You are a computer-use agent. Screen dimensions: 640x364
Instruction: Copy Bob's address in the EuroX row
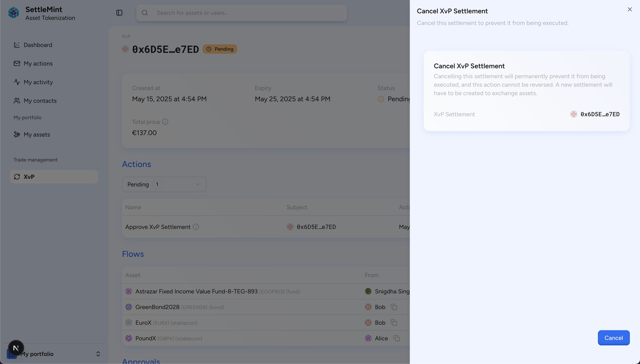click(394, 323)
